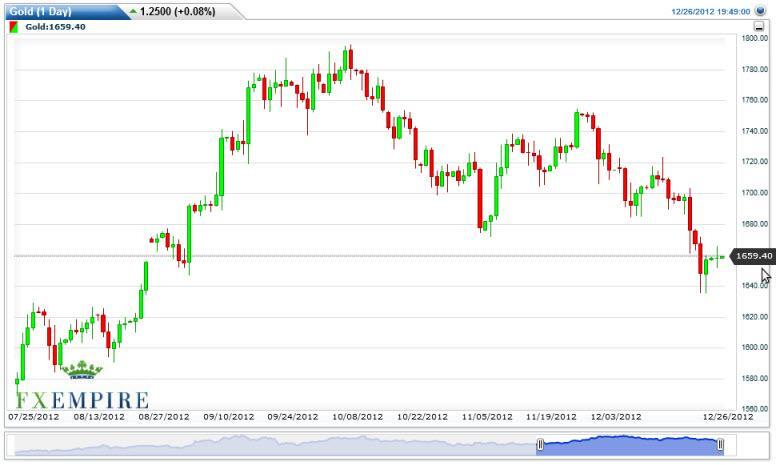Click the Gold:1659.40 legend label
Screen dimensions: 776x465
click(54, 27)
